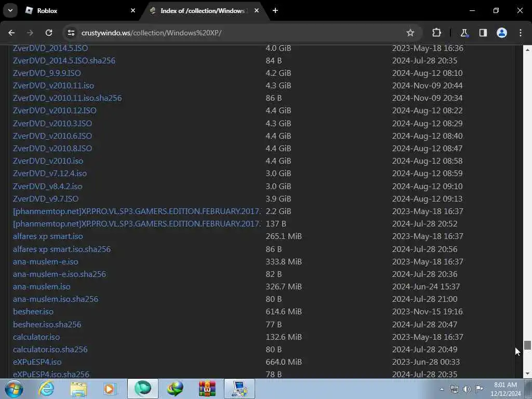Click ZverDVD_v8.4.2.iso link
The height and width of the screenshot is (399, 532).
pos(47,187)
